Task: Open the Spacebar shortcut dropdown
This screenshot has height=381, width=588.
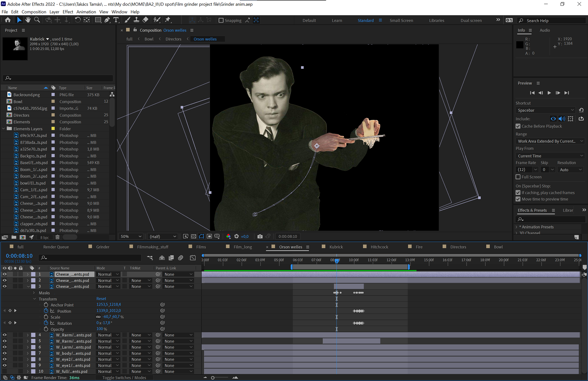Action: click(x=545, y=110)
